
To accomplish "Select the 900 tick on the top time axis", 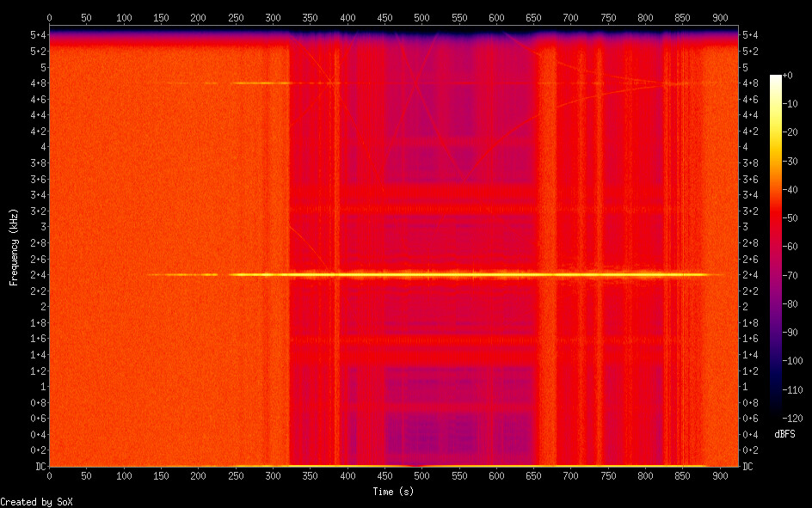I will point(720,17).
